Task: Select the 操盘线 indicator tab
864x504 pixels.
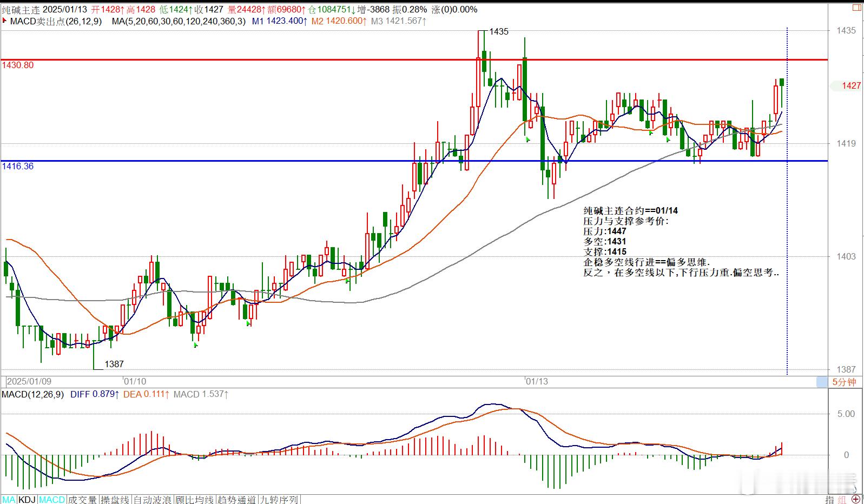Action: coord(115,500)
